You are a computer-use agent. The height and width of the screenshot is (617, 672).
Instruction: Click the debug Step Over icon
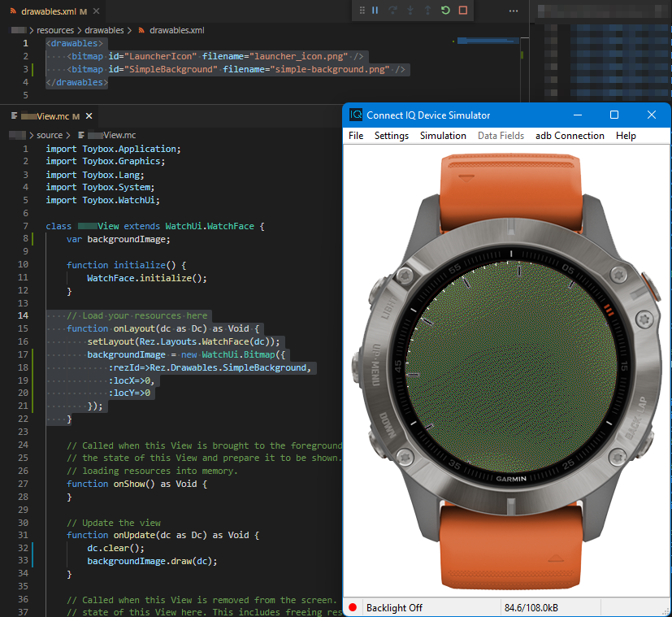392,11
